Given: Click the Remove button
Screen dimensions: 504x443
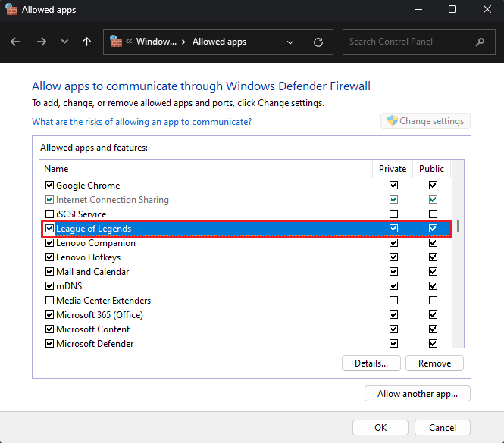Looking at the screenshot, I should (434, 363).
